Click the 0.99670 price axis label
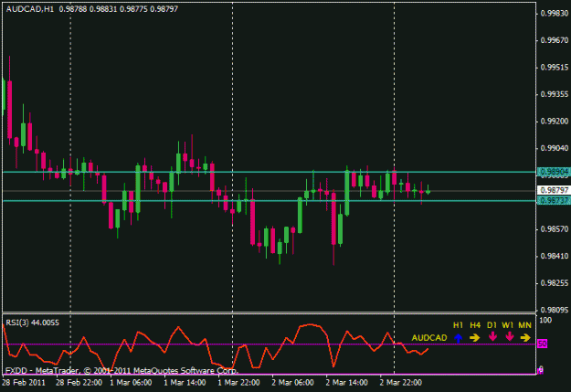Image resolution: width=571 pixels, height=392 pixels. point(555,40)
